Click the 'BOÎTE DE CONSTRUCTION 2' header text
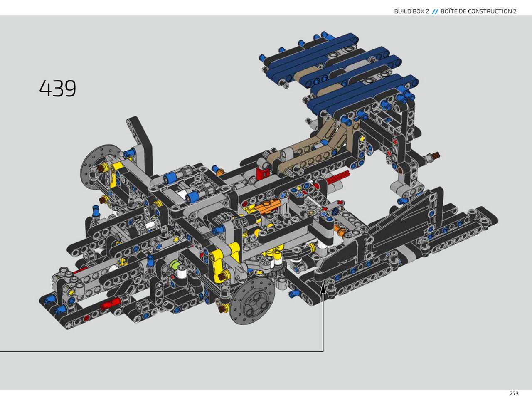The height and width of the screenshot is (405, 532). (x=478, y=11)
